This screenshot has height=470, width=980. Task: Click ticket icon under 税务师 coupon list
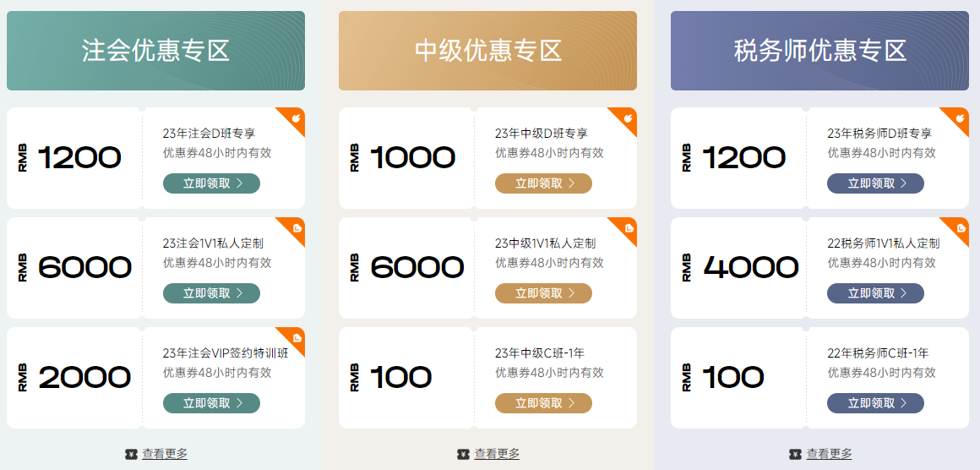pyautogui.click(x=795, y=454)
